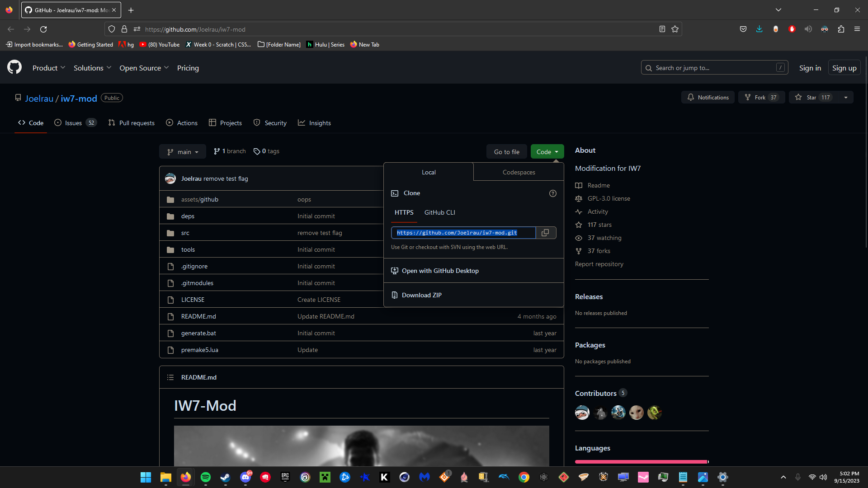The height and width of the screenshot is (488, 868).
Task: Open Firefox downloads panel icon
Action: 759,29
